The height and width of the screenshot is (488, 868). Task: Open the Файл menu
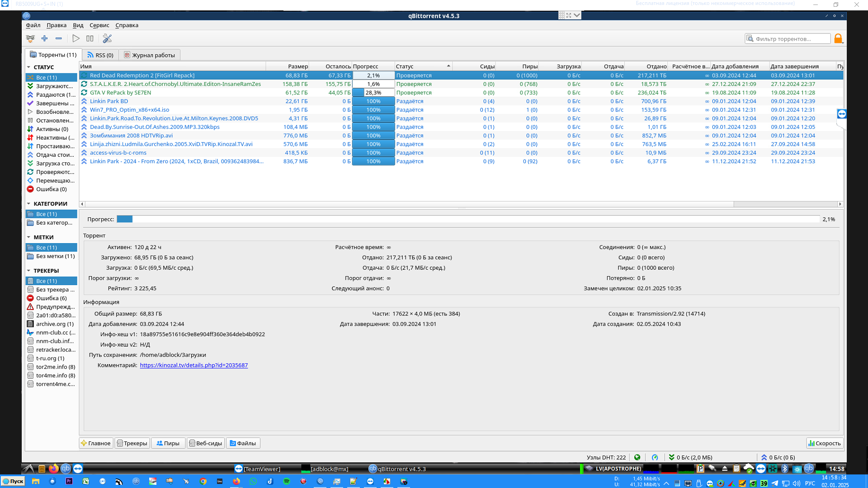tap(33, 25)
